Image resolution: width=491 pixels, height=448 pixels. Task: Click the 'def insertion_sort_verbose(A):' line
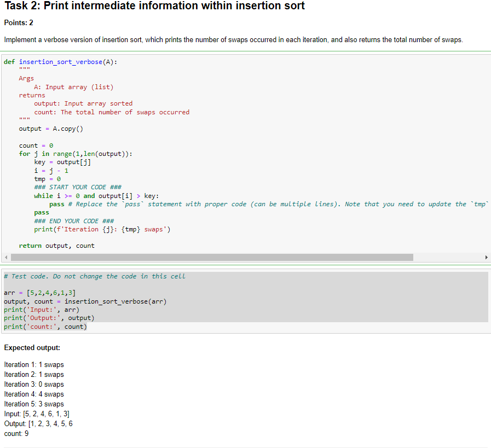[x=60, y=62]
